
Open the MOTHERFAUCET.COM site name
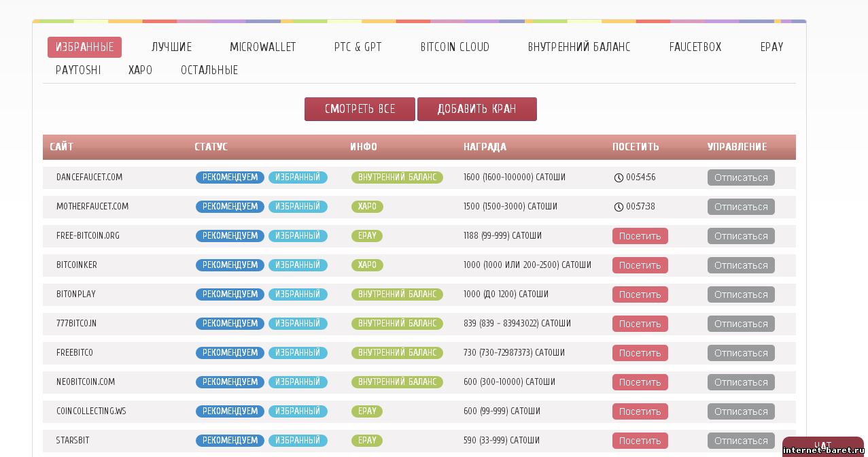(92, 207)
